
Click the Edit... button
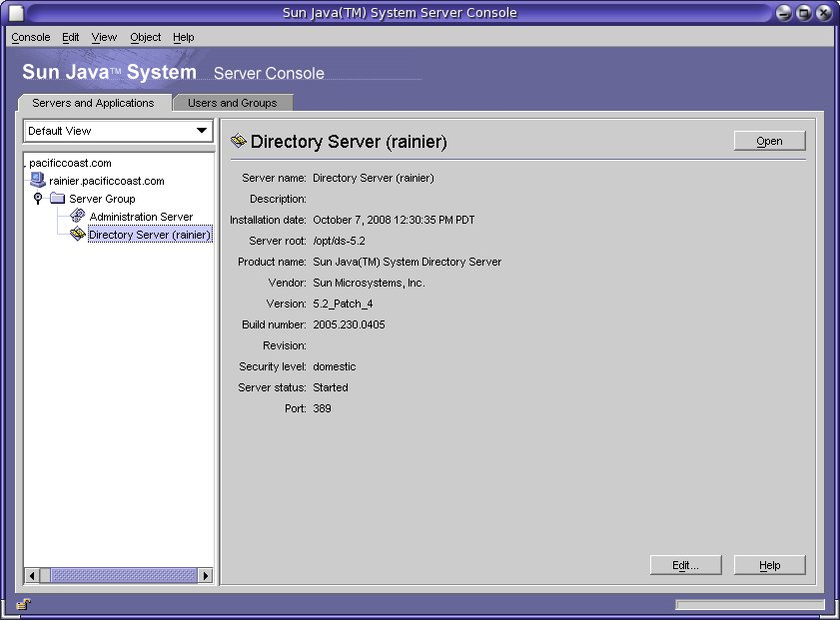tap(686, 565)
